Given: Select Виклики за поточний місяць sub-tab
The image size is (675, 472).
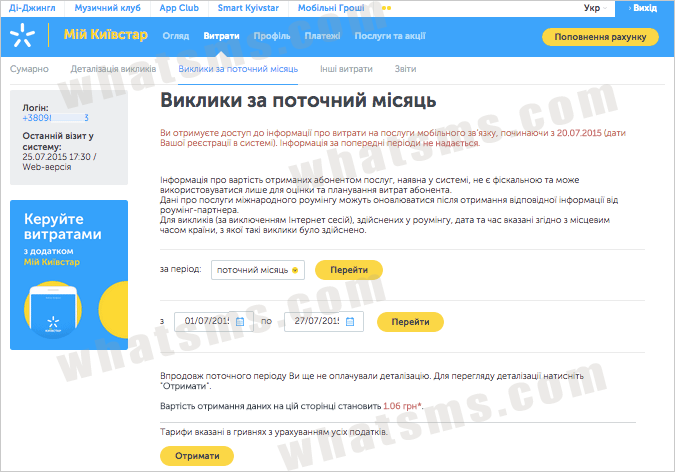Looking at the screenshot, I should click(x=238, y=69).
